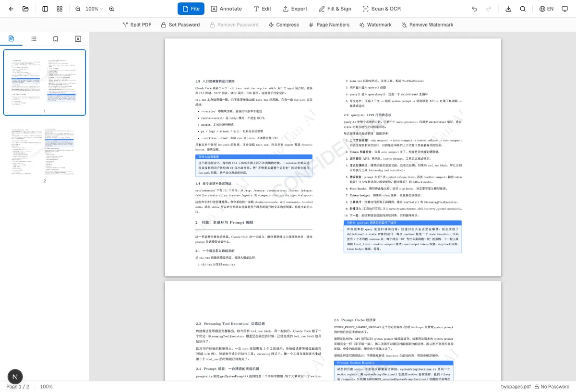The height and width of the screenshot is (392, 576).
Task: Click the Compress tool
Action: point(284,25)
